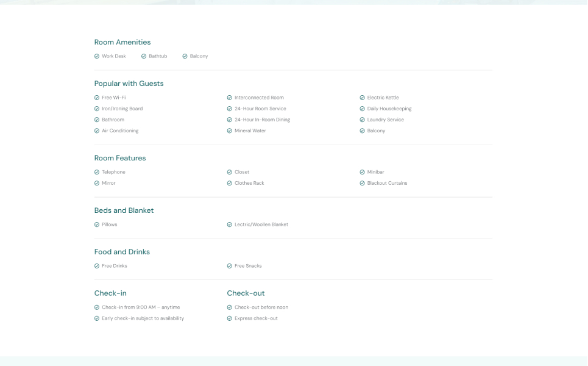The width and height of the screenshot is (588, 366).
Task: Click the checkmark icon beside Work Desk
Action: tap(97, 56)
